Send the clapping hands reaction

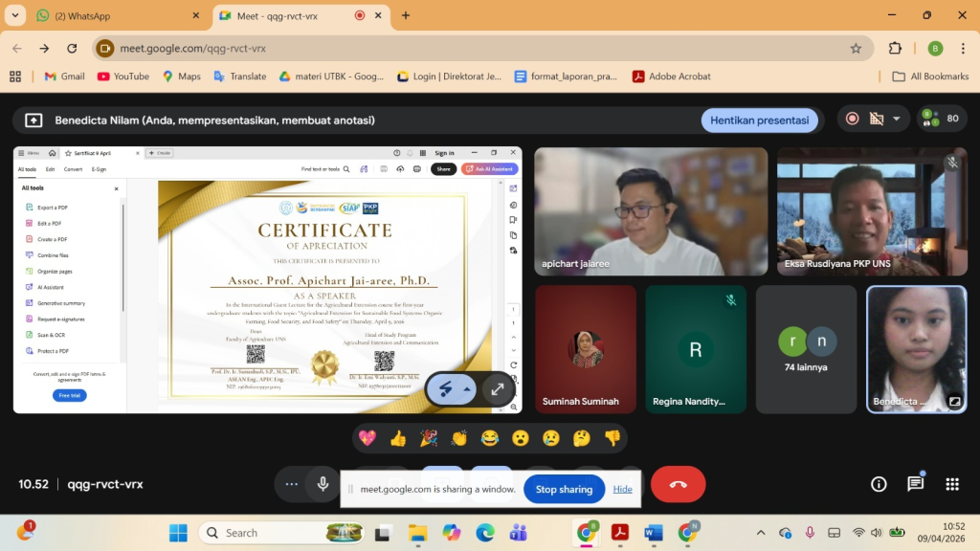[x=459, y=438]
